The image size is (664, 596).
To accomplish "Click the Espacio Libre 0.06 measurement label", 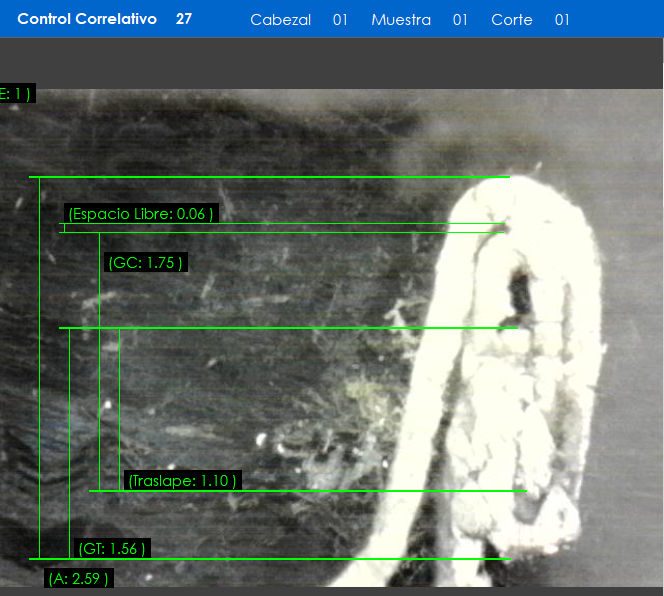I will [x=141, y=213].
